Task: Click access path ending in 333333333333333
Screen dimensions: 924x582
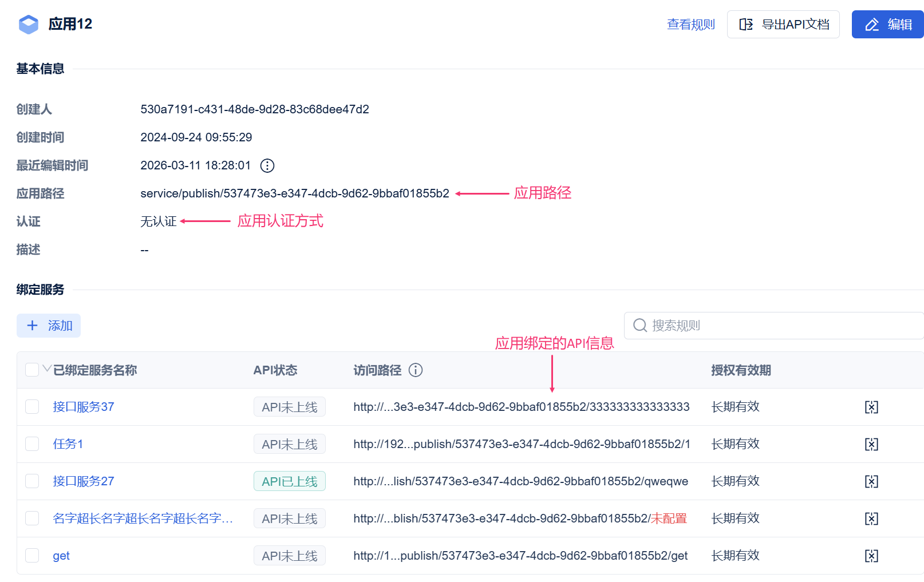Action: (522, 407)
